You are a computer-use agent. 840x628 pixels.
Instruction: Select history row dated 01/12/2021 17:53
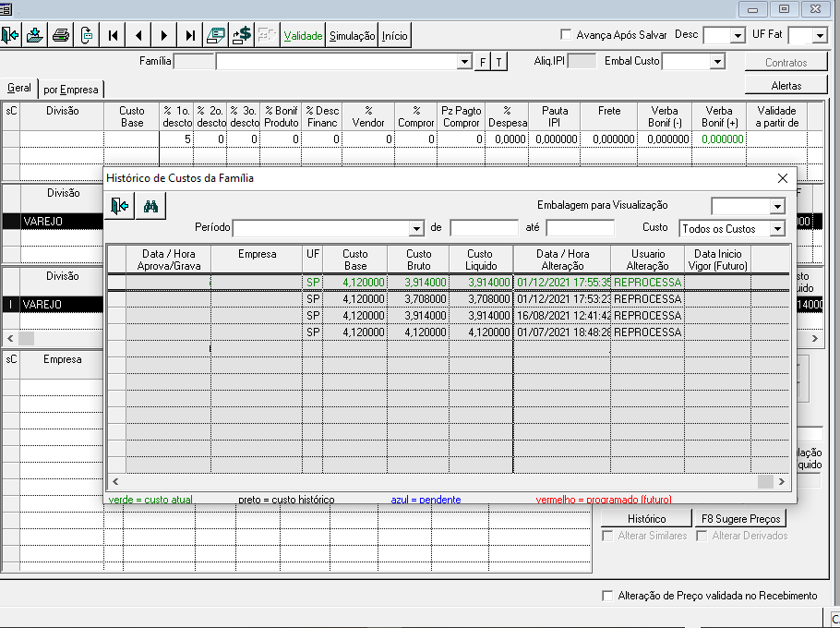[449, 299]
